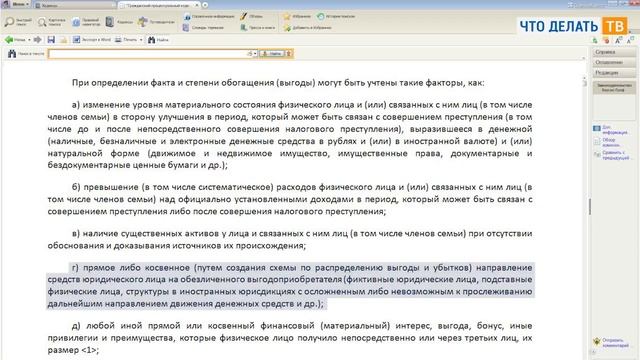Open Словарь терминов
Viewport: 640px width, 360px height.
click(203, 28)
